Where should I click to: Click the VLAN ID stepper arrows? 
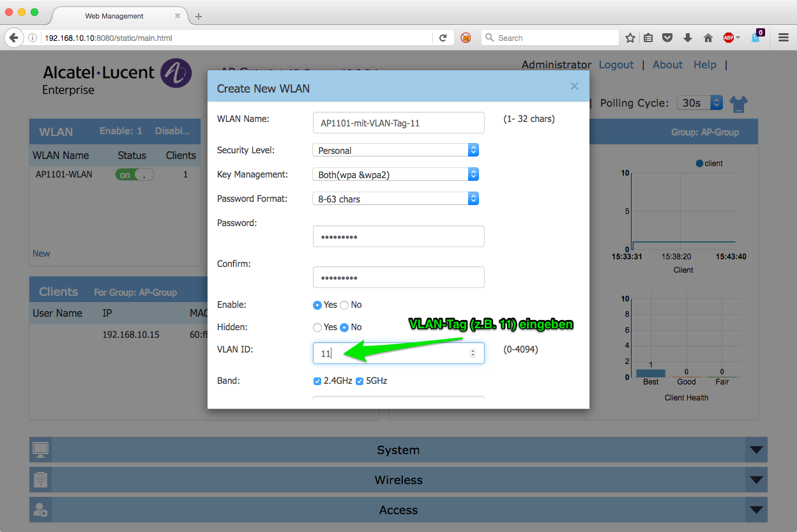pyautogui.click(x=473, y=353)
